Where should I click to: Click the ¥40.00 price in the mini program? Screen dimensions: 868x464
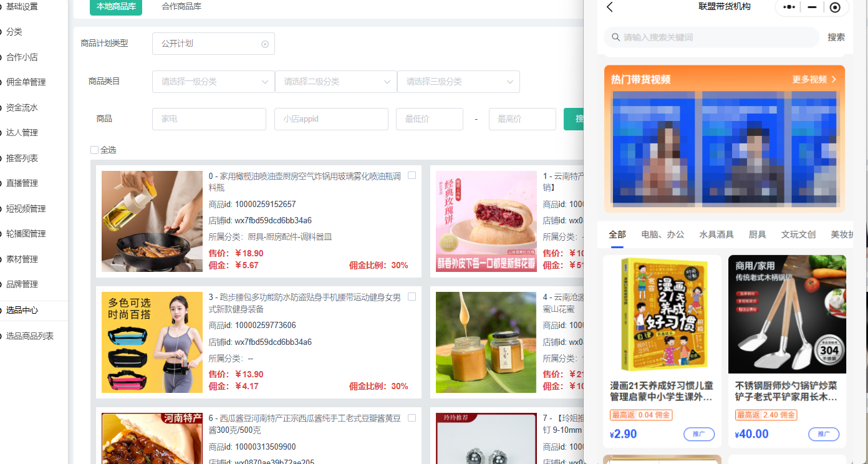(752, 434)
